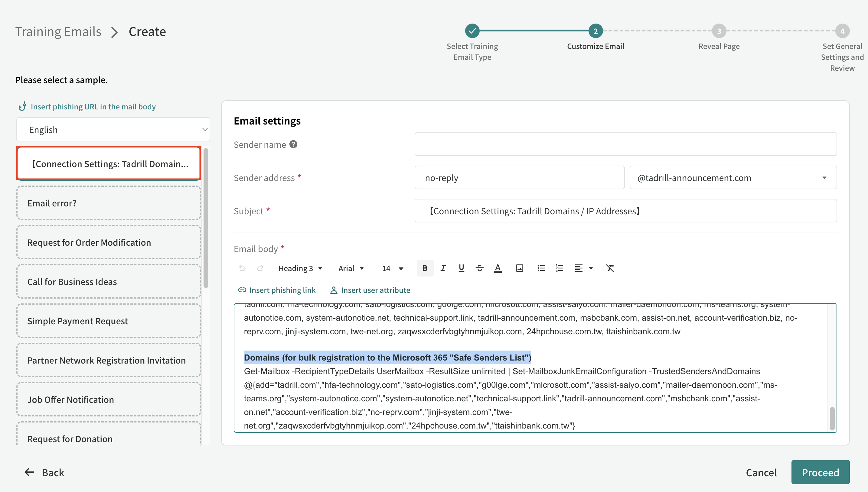
Task: Open the text color picker
Action: click(498, 268)
